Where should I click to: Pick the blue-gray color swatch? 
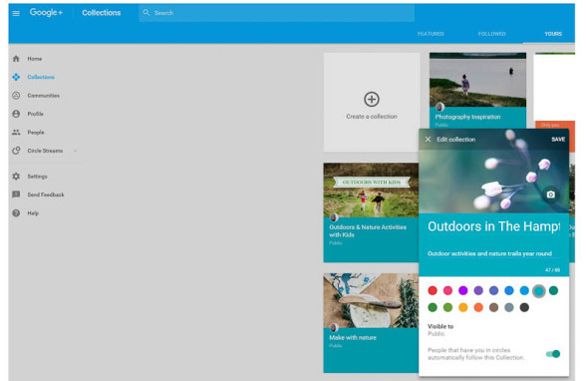point(509,307)
